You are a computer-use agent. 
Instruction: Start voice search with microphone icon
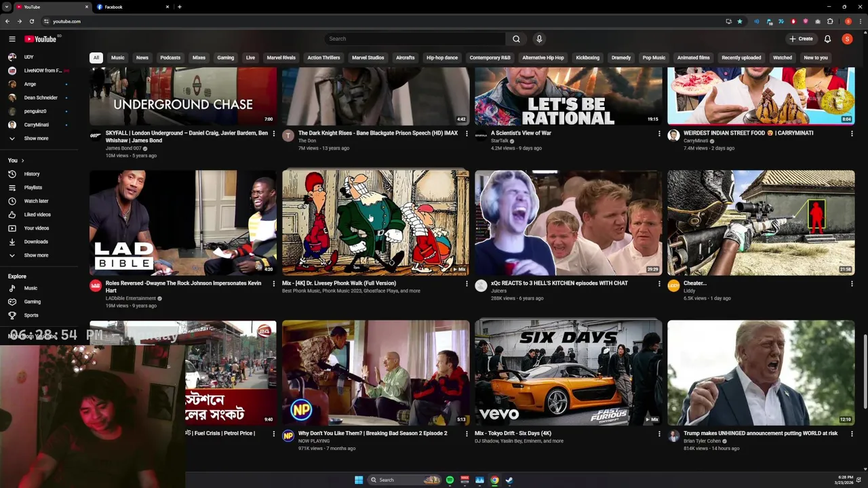539,39
